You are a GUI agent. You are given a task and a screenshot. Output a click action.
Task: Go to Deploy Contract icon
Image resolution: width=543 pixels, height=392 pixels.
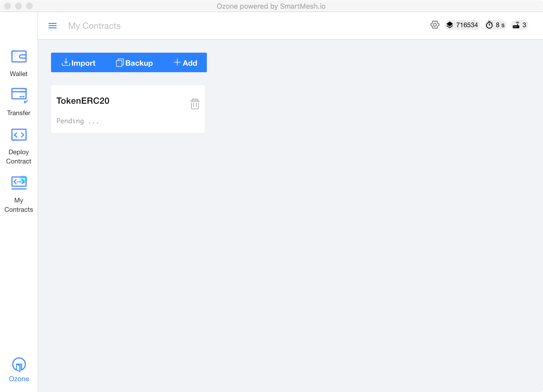point(19,135)
